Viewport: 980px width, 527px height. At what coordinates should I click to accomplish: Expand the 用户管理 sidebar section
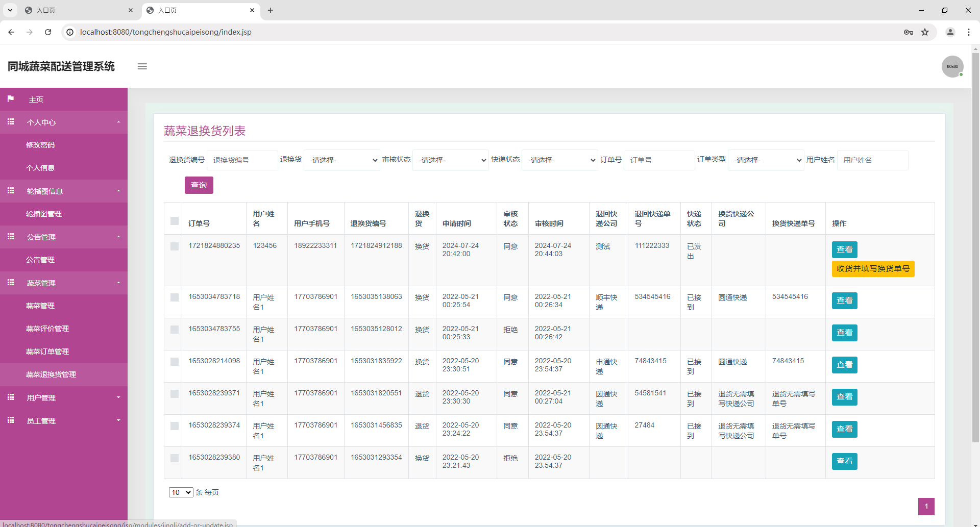64,397
